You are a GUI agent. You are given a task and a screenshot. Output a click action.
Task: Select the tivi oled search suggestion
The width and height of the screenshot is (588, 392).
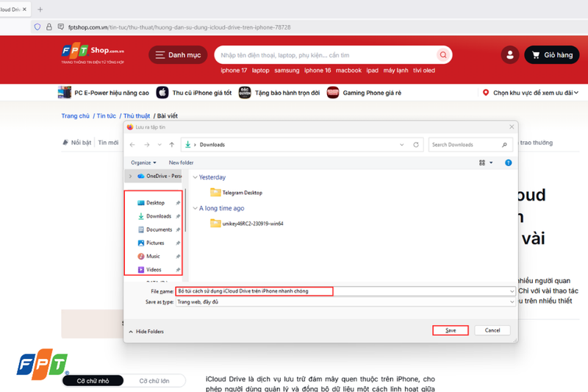[424, 70]
